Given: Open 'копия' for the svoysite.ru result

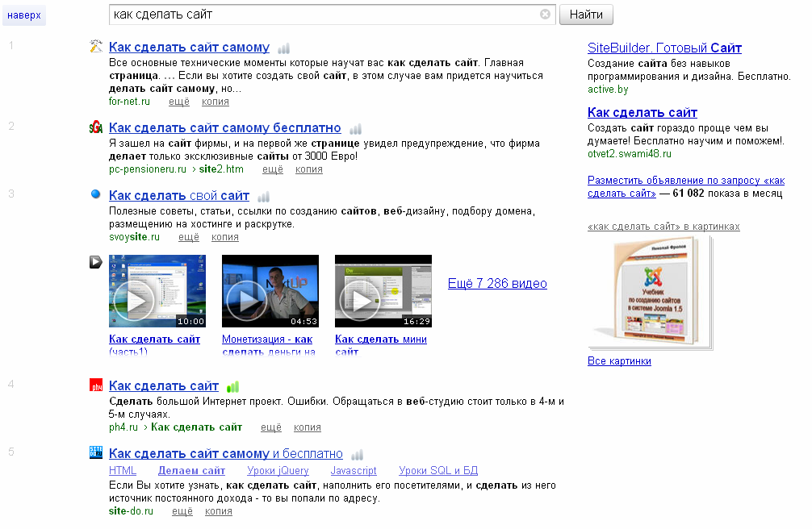Looking at the screenshot, I should [x=225, y=237].
